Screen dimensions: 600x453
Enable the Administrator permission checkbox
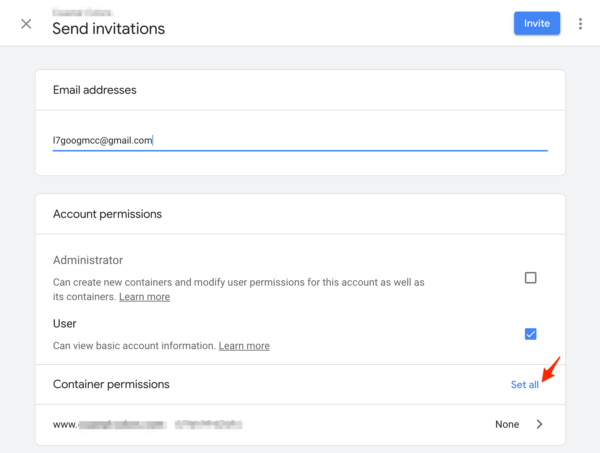pos(530,278)
